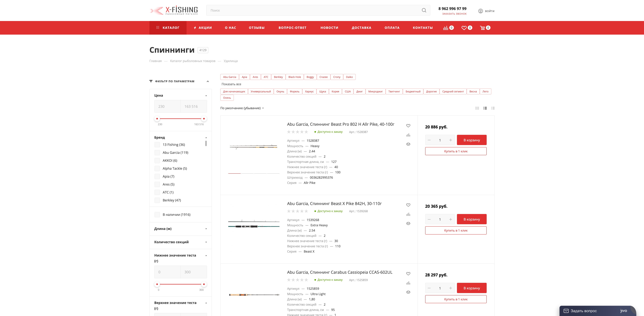Click Заказать звонок link
The width and height of the screenshot is (644, 316).
454,14
